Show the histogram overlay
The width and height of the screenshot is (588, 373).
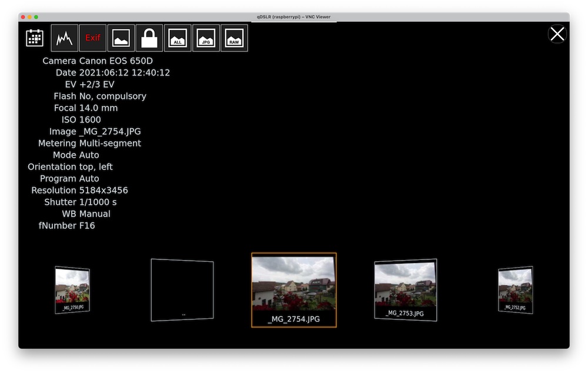click(x=64, y=37)
